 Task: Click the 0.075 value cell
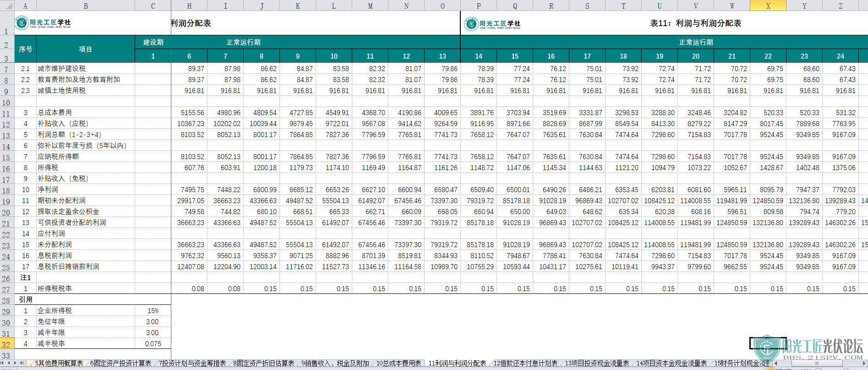pyautogui.click(x=153, y=344)
